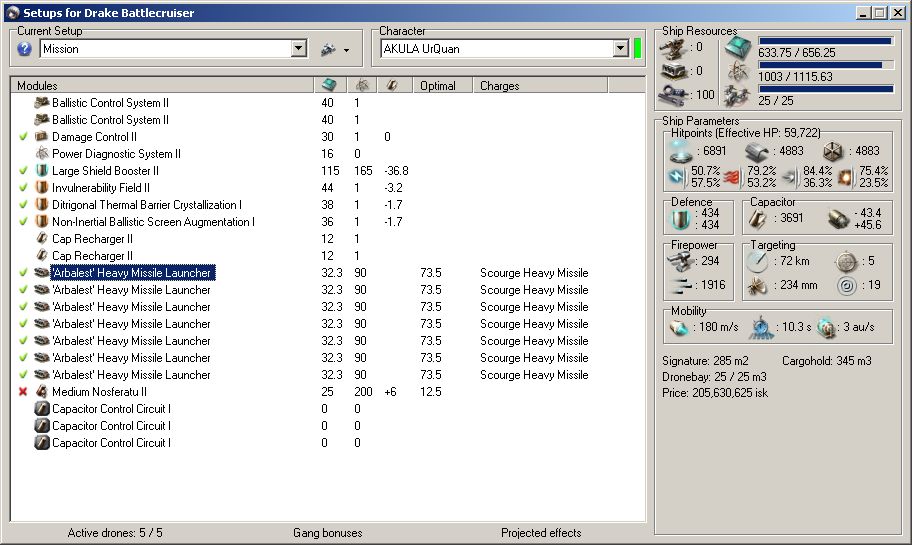Screen dimensions: 912x545
Task: Click the calibration icon showing 100
Action: click(674, 95)
